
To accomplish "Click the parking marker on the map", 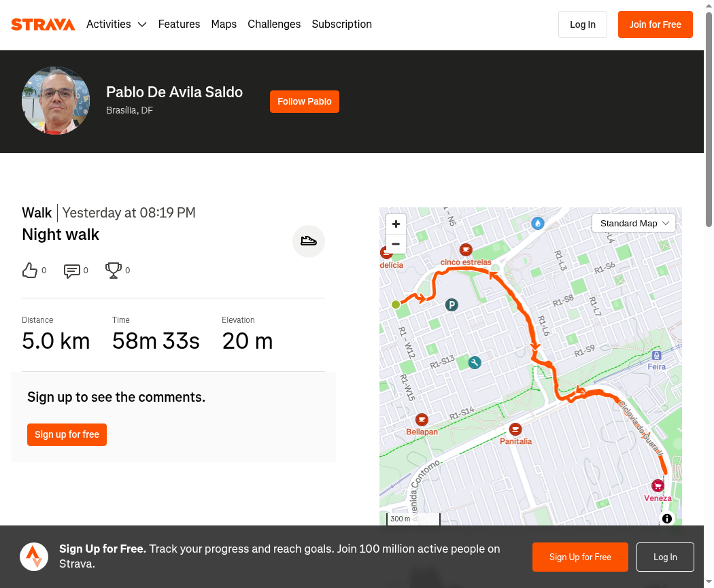I will click(452, 305).
